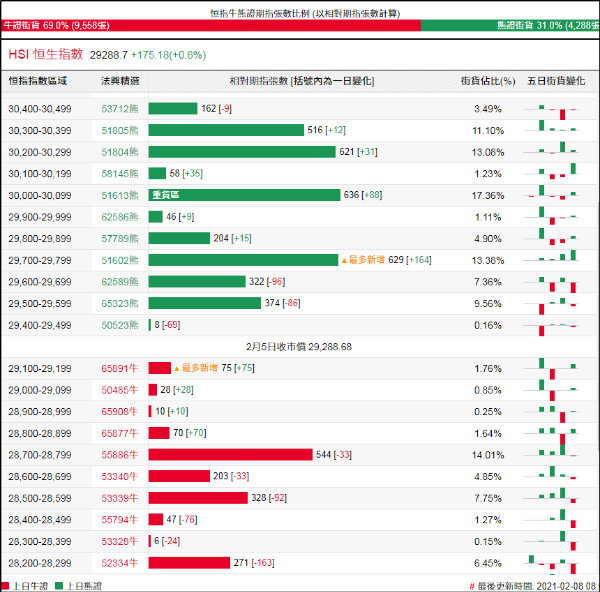
Task: Click the five-day sparkline in the 30,400-30,499 row
Action: pyautogui.click(x=552, y=112)
